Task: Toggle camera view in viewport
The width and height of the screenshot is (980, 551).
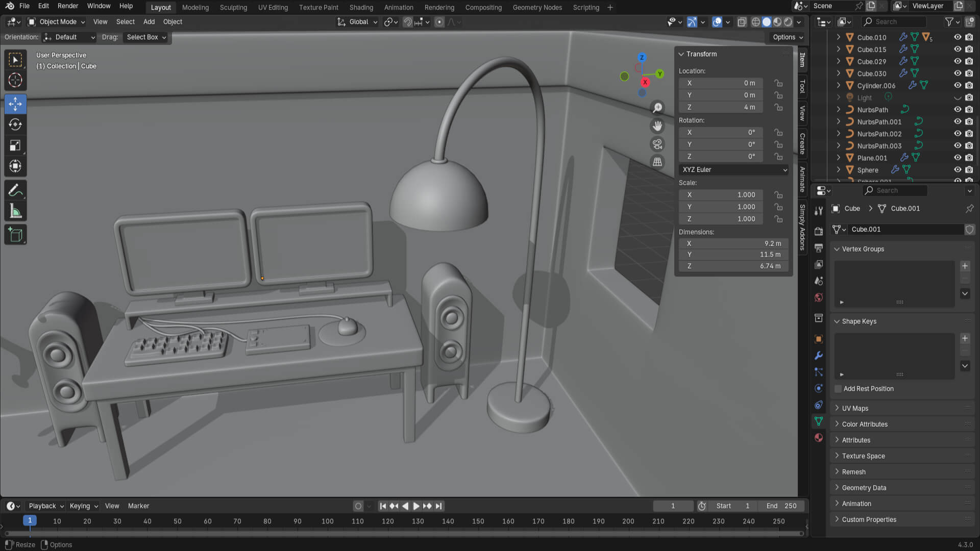Action: (657, 144)
